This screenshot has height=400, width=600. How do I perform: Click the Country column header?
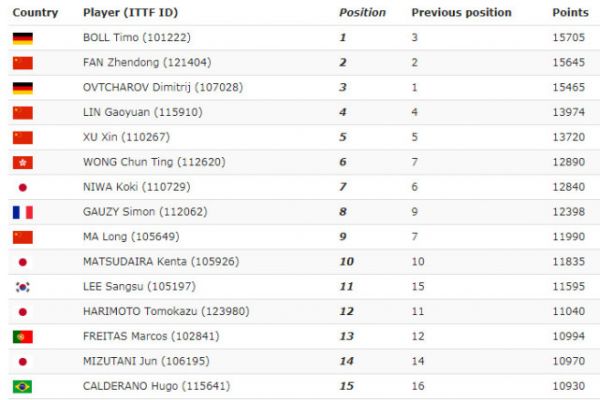(35, 13)
